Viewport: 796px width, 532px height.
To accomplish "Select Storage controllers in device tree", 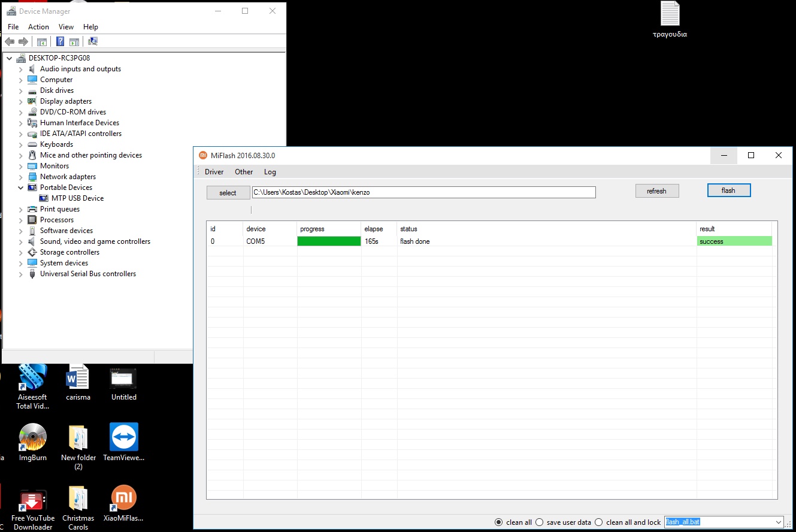I will (x=69, y=252).
